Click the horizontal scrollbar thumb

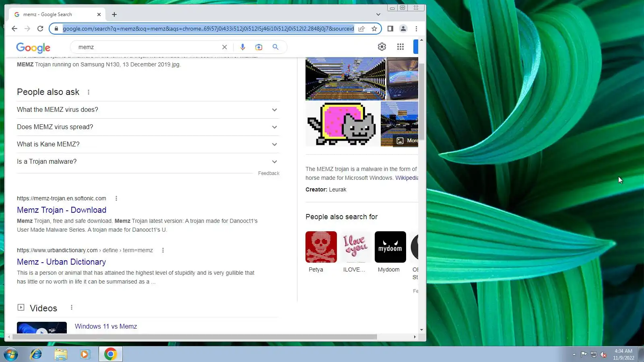pos(194,337)
